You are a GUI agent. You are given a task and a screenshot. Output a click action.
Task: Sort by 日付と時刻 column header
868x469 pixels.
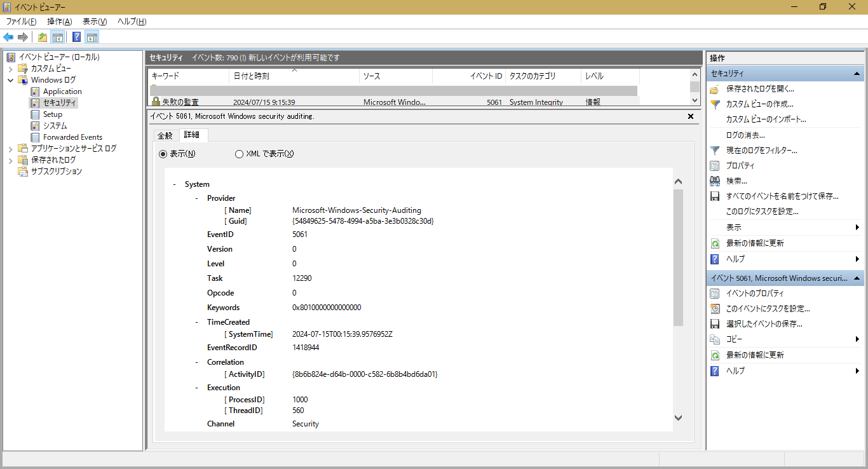294,76
